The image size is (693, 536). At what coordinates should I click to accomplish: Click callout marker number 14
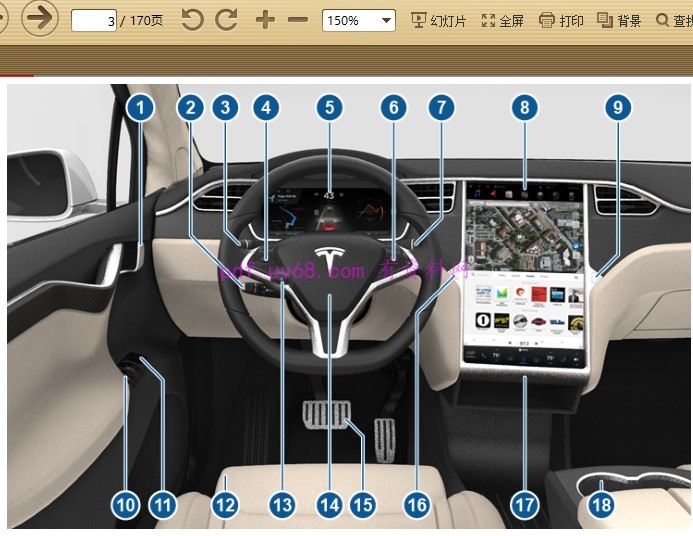pos(329,505)
